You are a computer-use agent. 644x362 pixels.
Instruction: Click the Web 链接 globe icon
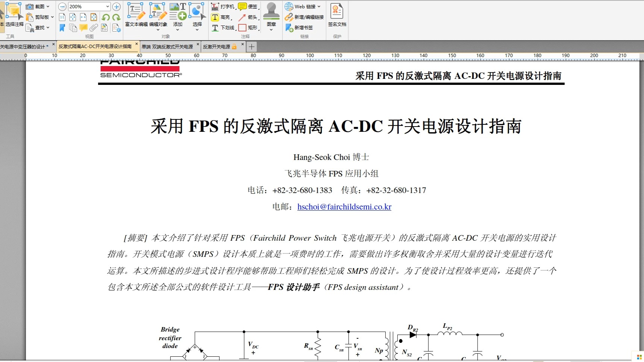pyautogui.click(x=289, y=6)
